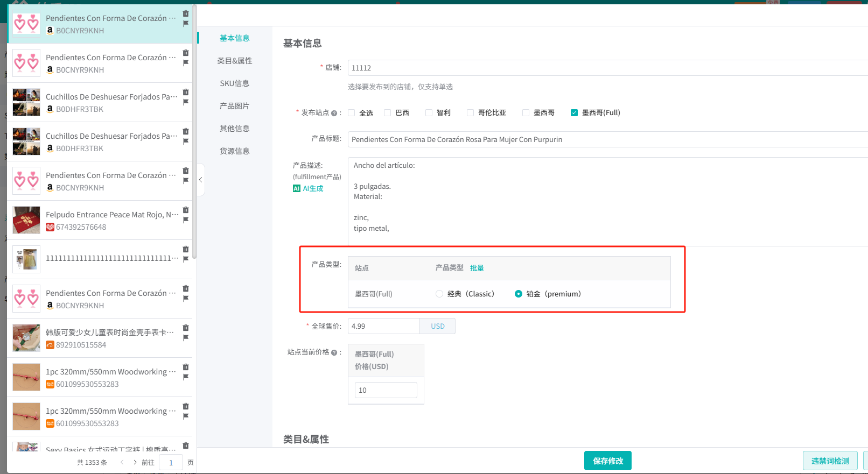This screenshot has height=474, width=868.
Task: Click flag icon on Felpudo Entrance Peace Mat
Action: click(x=186, y=220)
